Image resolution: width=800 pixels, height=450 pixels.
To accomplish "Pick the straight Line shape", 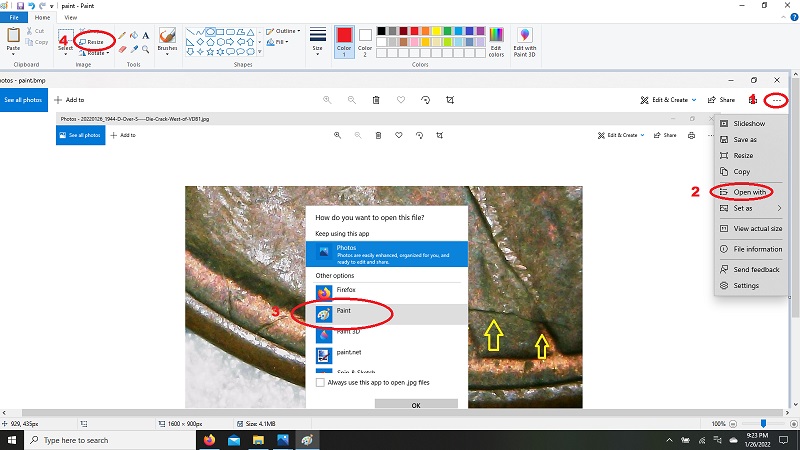I will click(190, 32).
